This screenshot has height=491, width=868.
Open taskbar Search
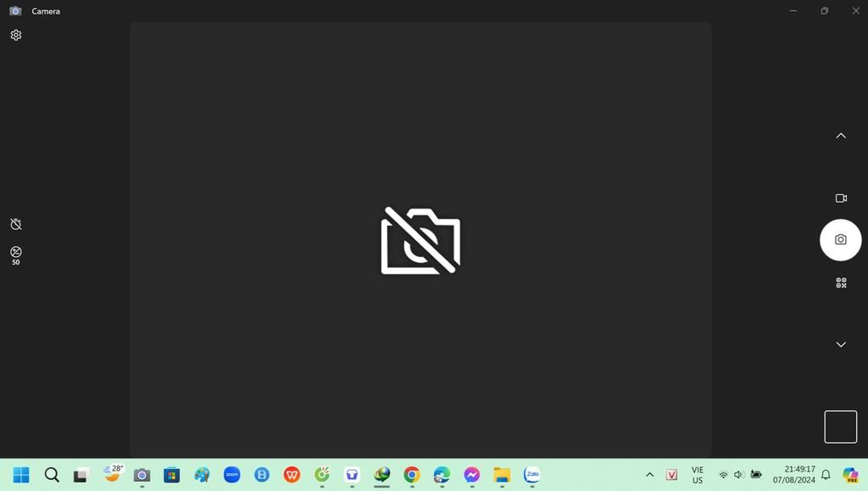(x=52, y=475)
